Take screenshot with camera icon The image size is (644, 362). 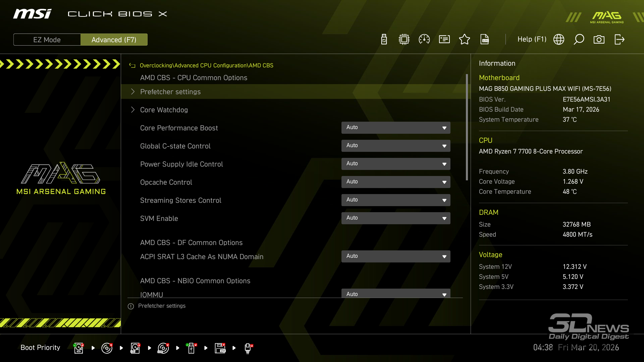tap(599, 40)
